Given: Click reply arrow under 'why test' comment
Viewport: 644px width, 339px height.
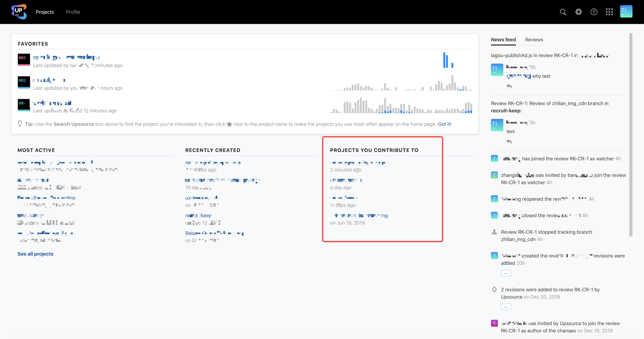Looking at the screenshot, I should [x=509, y=86].
